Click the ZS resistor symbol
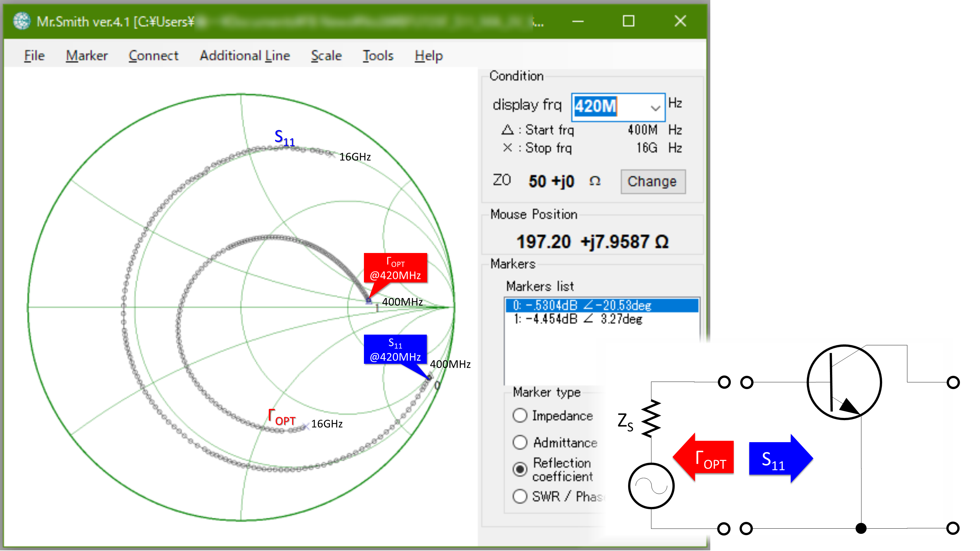Viewport: 980px width, 551px height. (x=651, y=418)
